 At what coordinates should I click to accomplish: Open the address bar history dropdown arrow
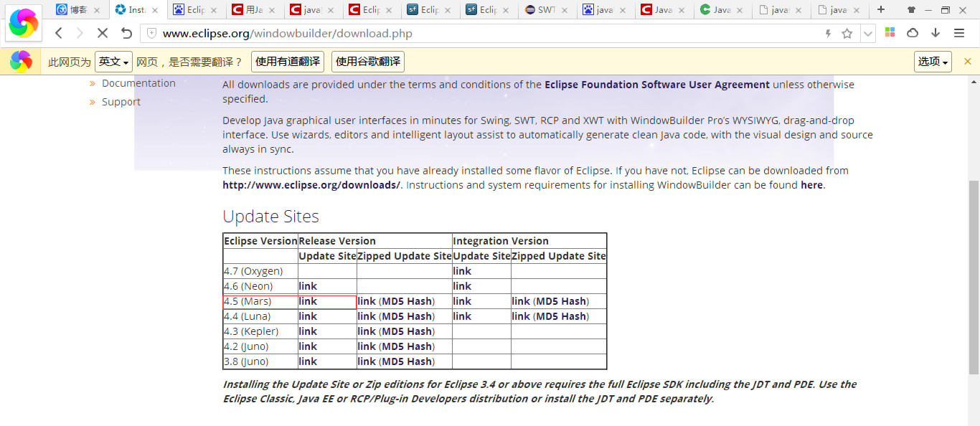[x=868, y=33]
